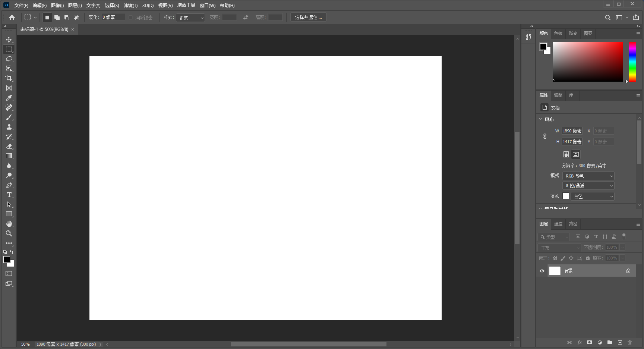This screenshot has width=644, height=349.
Task: Open the 模式 RGB 颜色 dropdown
Action: pos(588,176)
